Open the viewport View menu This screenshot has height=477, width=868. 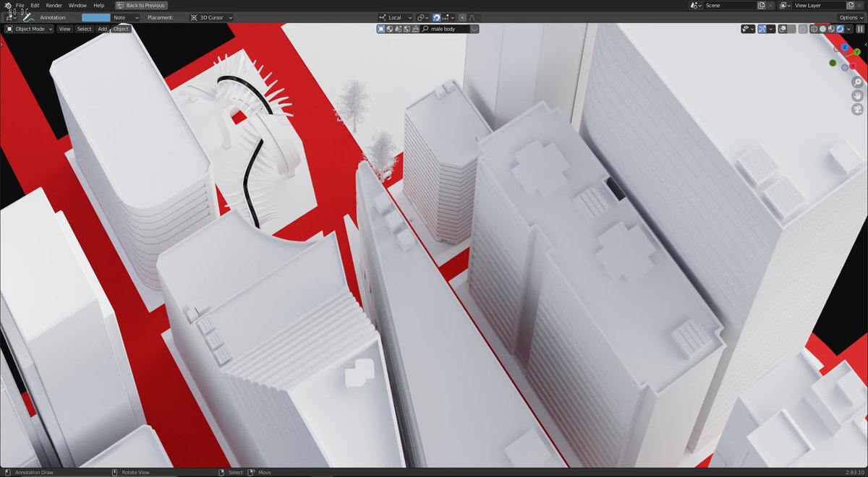[65, 29]
